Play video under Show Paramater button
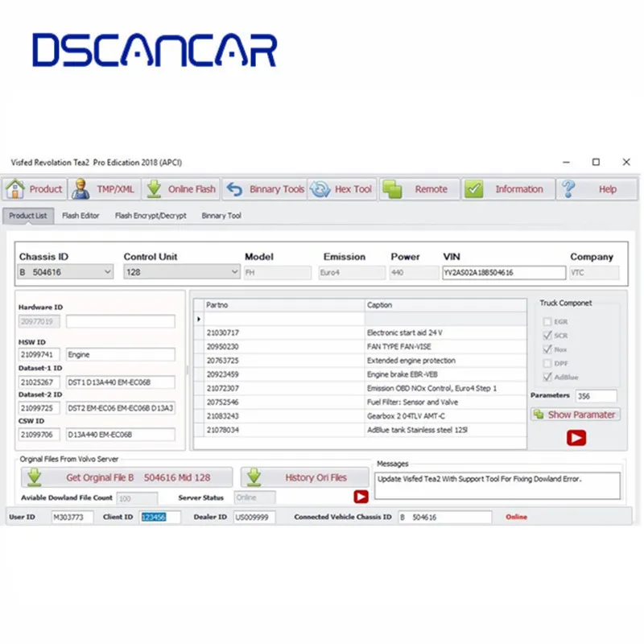The width and height of the screenshot is (644, 644). (576, 438)
